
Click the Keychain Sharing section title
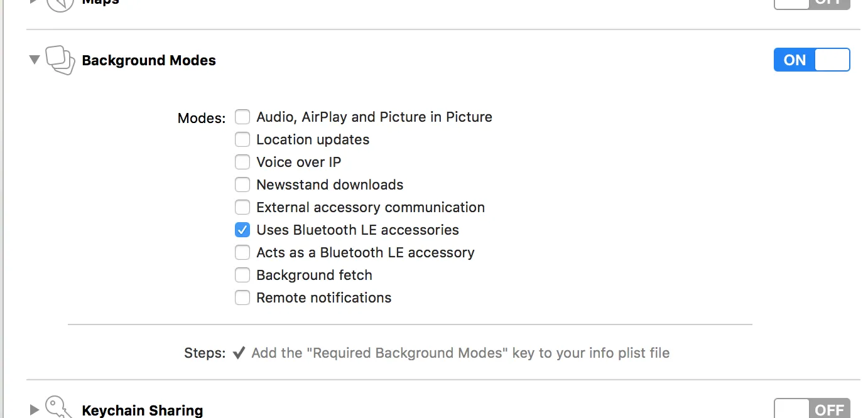pos(143,411)
